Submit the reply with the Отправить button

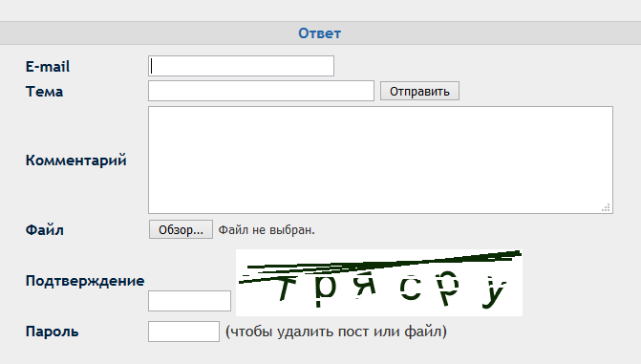pyautogui.click(x=419, y=91)
